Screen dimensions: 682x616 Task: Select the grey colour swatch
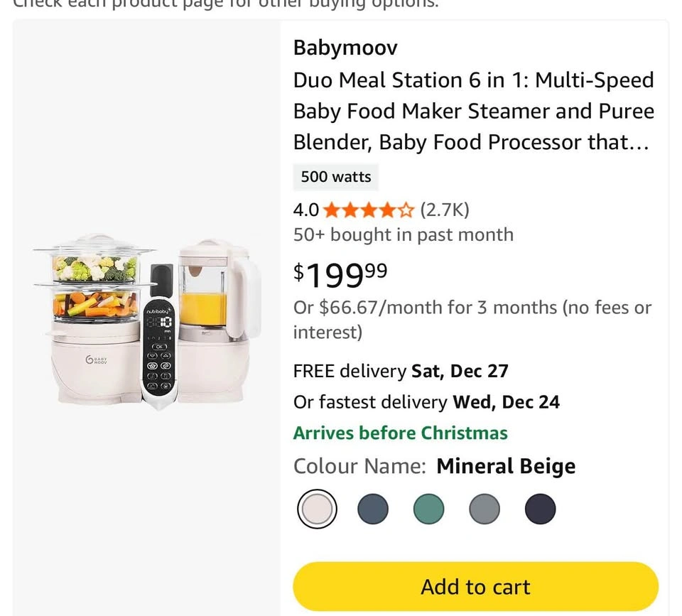(x=485, y=509)
